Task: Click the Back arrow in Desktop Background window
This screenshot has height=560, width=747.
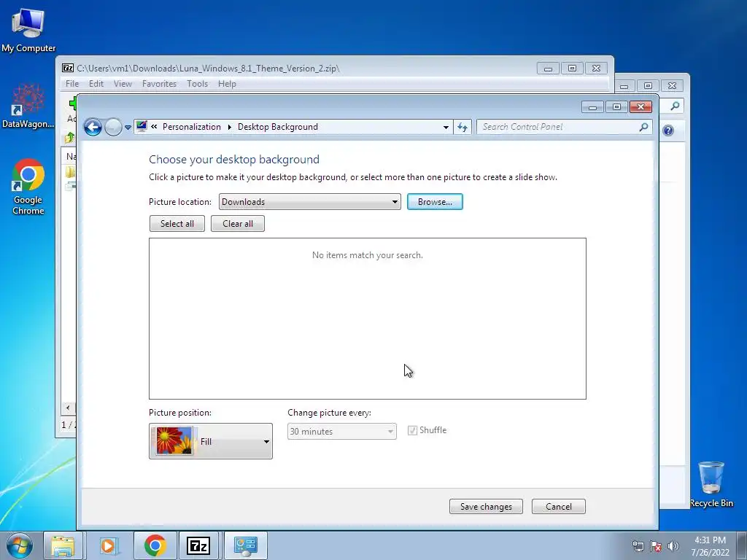Action: click(93, 127)
